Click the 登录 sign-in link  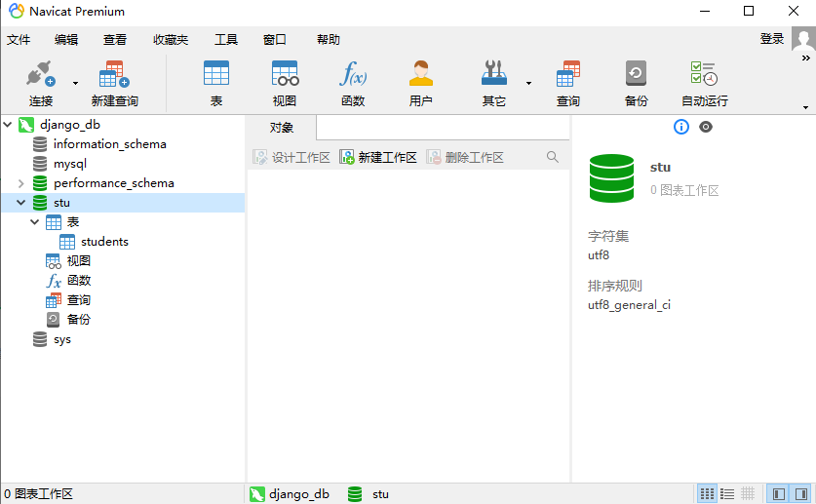[x=772, y=39]
